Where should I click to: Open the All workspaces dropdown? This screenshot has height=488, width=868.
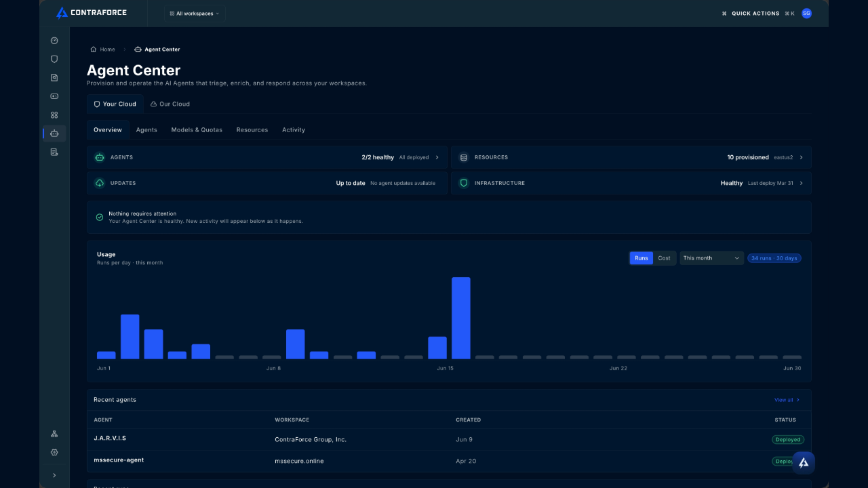[195, 14]
